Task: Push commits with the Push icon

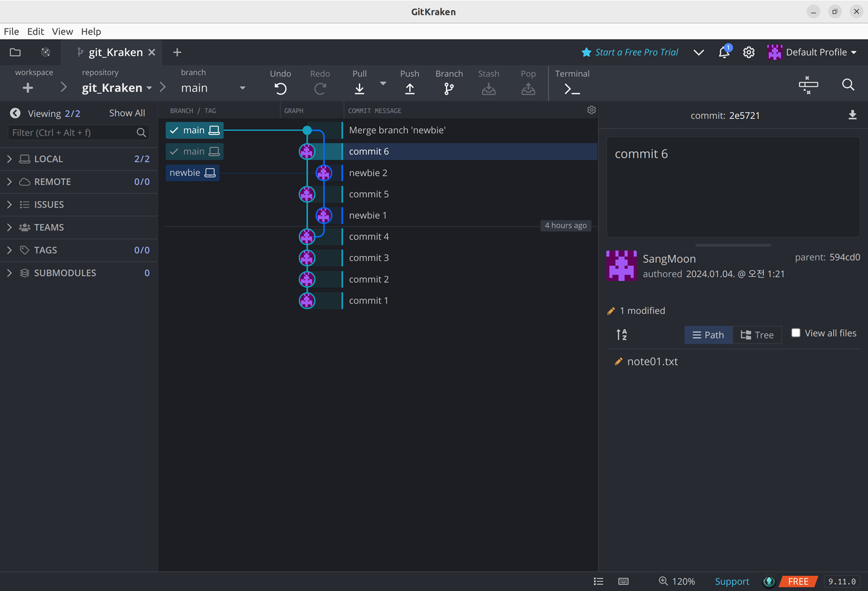Action: 410,89
